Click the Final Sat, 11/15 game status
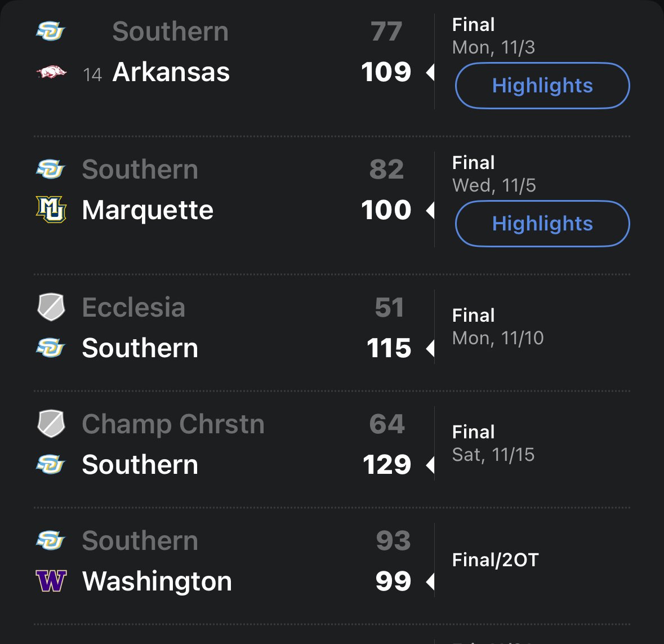This screenshot has height=644, width=664. coord(493,443)
